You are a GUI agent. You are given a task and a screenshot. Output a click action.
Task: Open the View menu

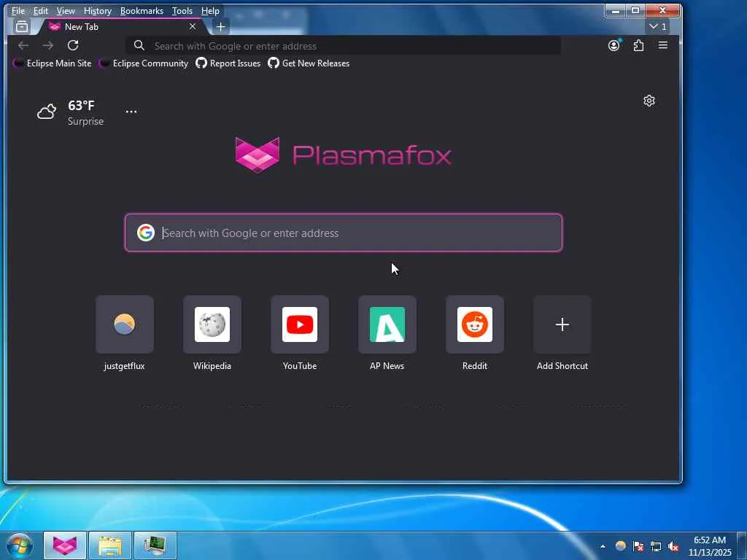tap(66, 10)
